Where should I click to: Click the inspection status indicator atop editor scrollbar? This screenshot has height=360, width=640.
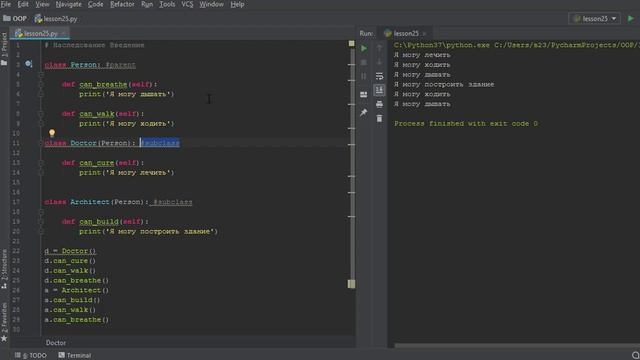351,43
